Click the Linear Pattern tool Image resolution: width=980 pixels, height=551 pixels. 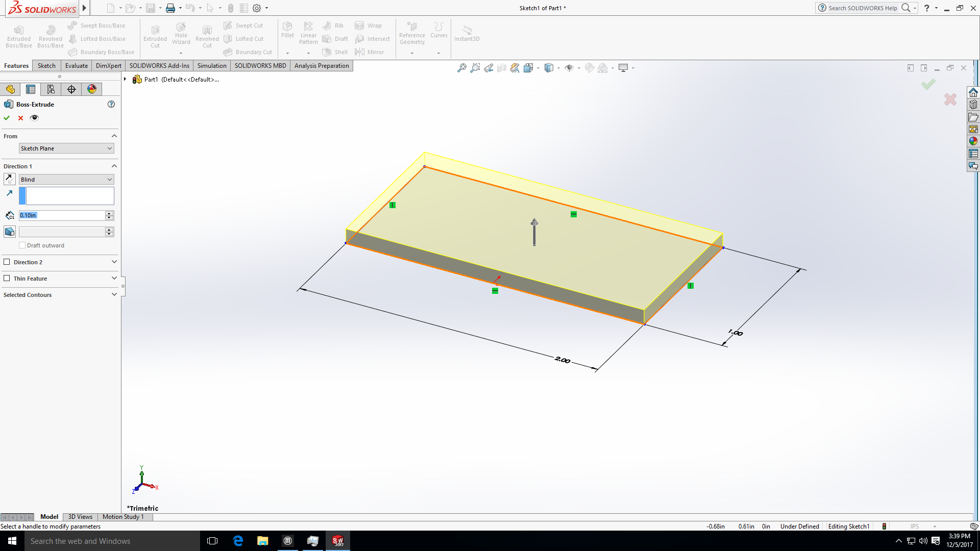point(308,32)
